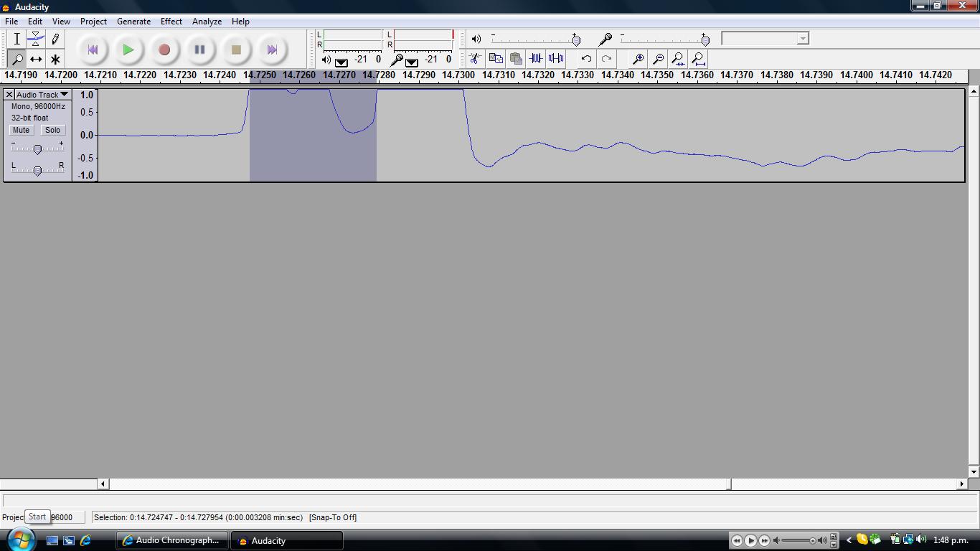Image resolution: width=980 pixels, height=551 pixels.
Task: Open the Analyze menu
Action: [207, 22]
